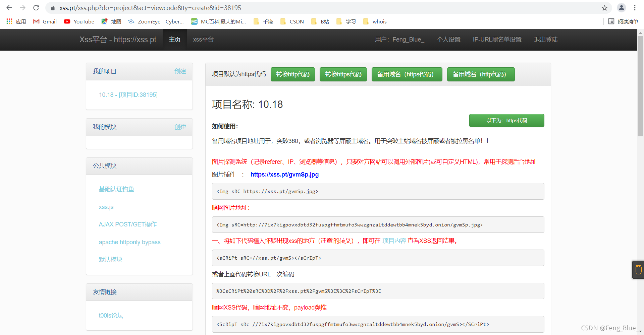Open the YouTube bookmark

point(79,21)
